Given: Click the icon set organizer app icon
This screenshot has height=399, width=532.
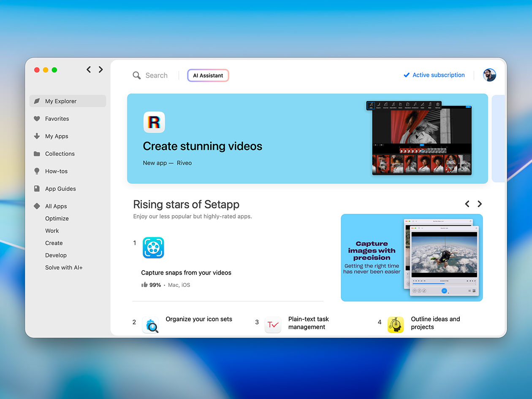Looking at the screenshot, I should (x=150, y=325).
